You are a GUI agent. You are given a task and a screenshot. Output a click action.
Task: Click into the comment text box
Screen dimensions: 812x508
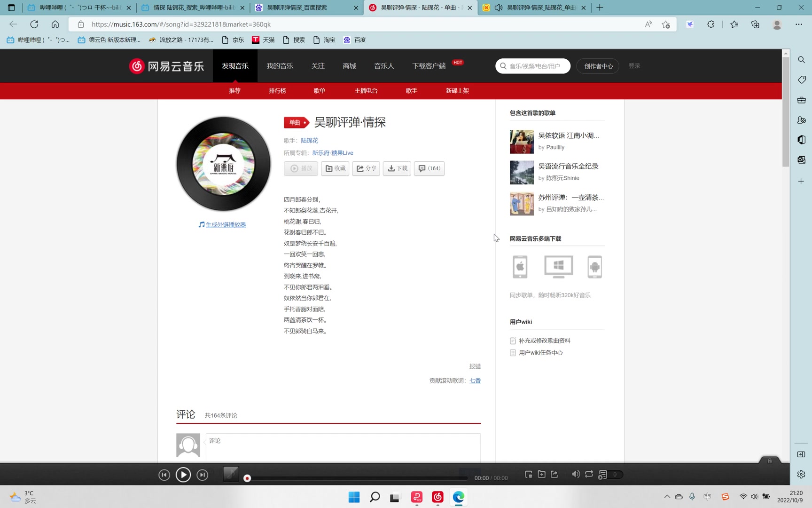(343, 448)
